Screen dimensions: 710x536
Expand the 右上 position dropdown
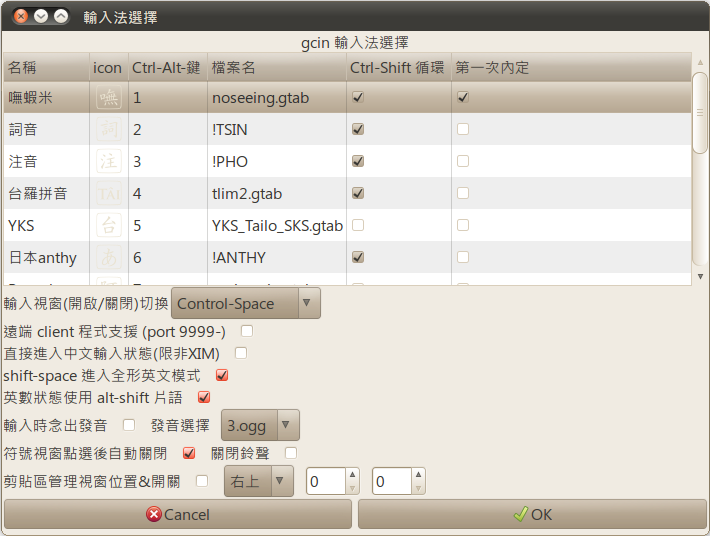tap(259, 482)
